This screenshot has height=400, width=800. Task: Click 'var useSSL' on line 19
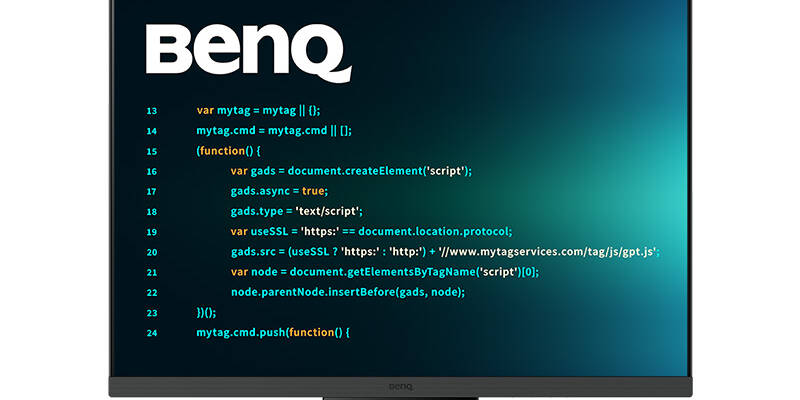coord(260,232)
